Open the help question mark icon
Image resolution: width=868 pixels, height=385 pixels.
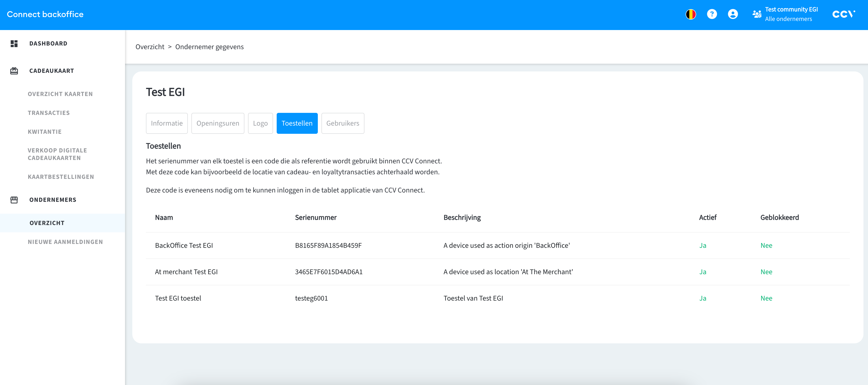tap(712, 14)
